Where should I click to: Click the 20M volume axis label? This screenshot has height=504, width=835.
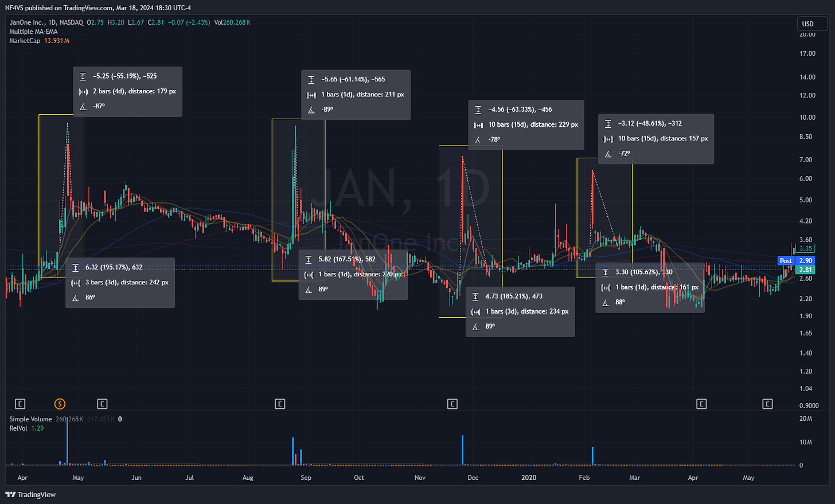click(806, 419)
